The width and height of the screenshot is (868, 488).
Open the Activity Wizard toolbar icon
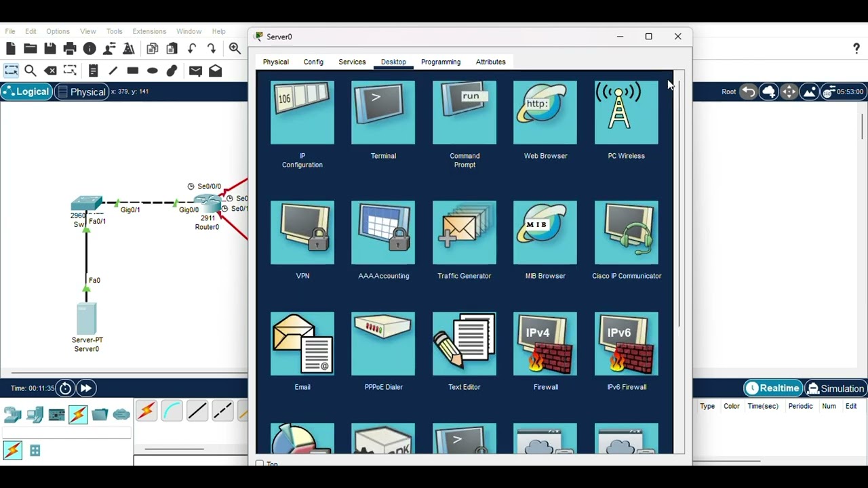[x=128, y=48]
